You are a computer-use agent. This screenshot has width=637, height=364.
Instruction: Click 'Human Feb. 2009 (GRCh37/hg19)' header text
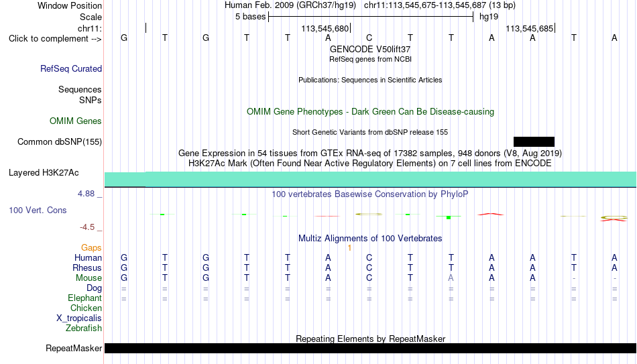[290, 5]
